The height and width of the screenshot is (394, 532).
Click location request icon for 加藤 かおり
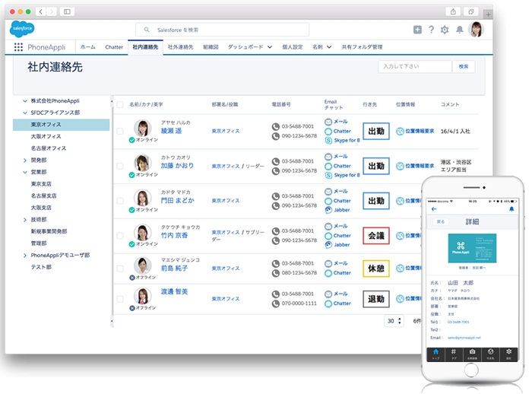tap(400, 166)
